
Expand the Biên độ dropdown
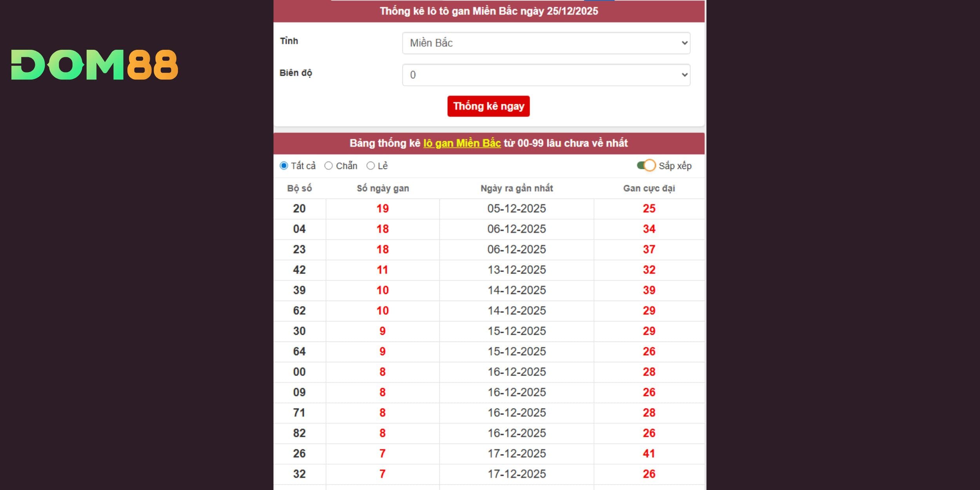click(x=546, y=75)
